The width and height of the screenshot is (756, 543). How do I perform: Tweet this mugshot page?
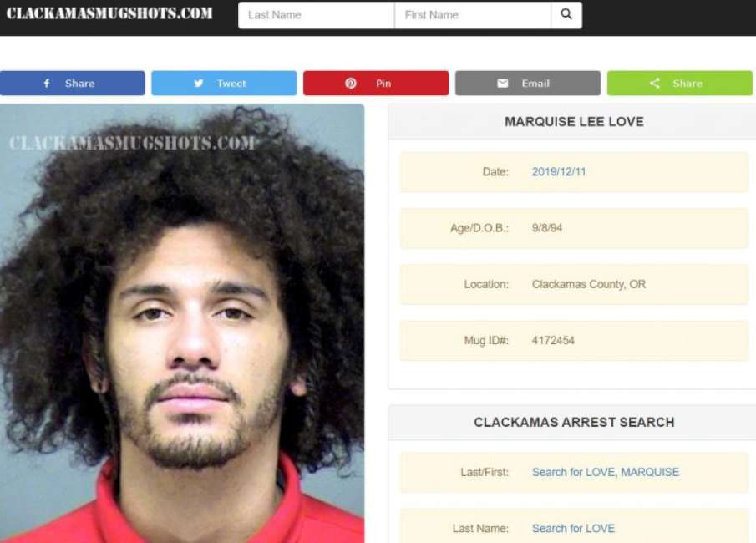coord(224,83)
